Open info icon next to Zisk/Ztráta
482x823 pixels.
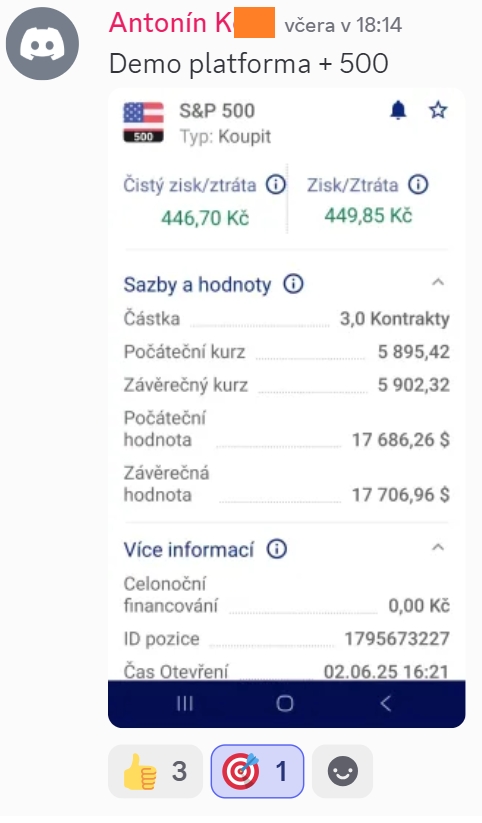(x=418, y=184)
